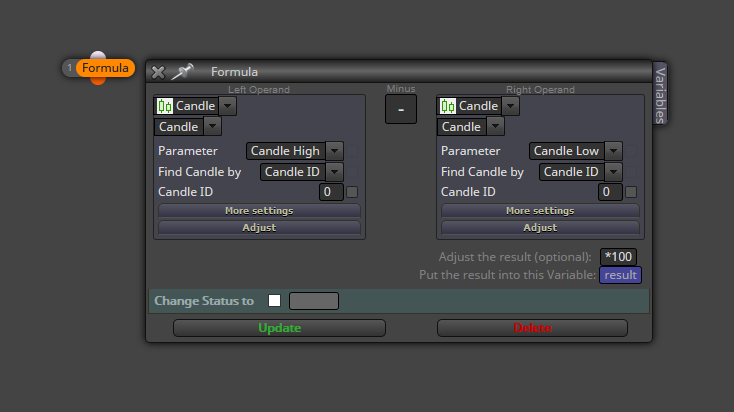The image size is (734, 412).
Task: Open Right Operand second Candle dropdown
Action: [495, 126]
